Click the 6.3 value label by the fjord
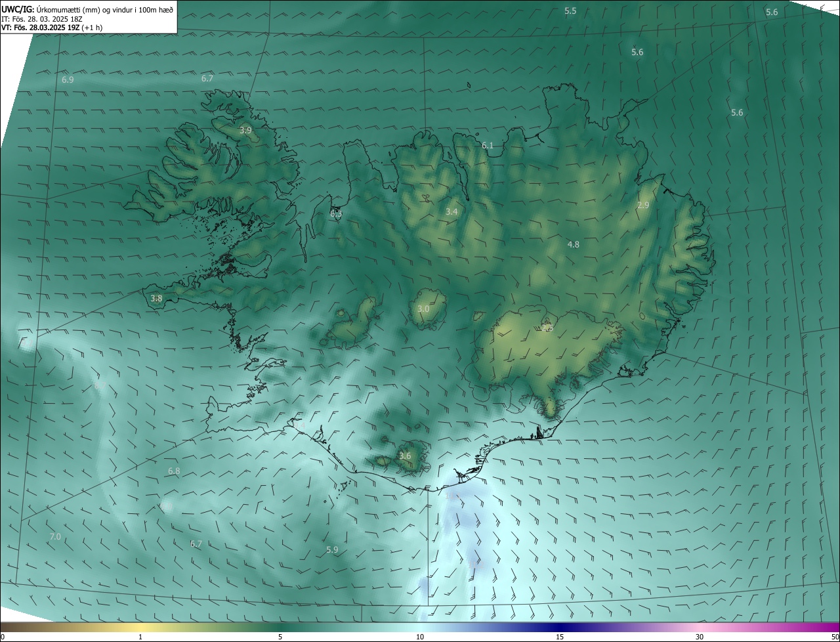Viewport: 840px width, 642px height. pos(336,214)
